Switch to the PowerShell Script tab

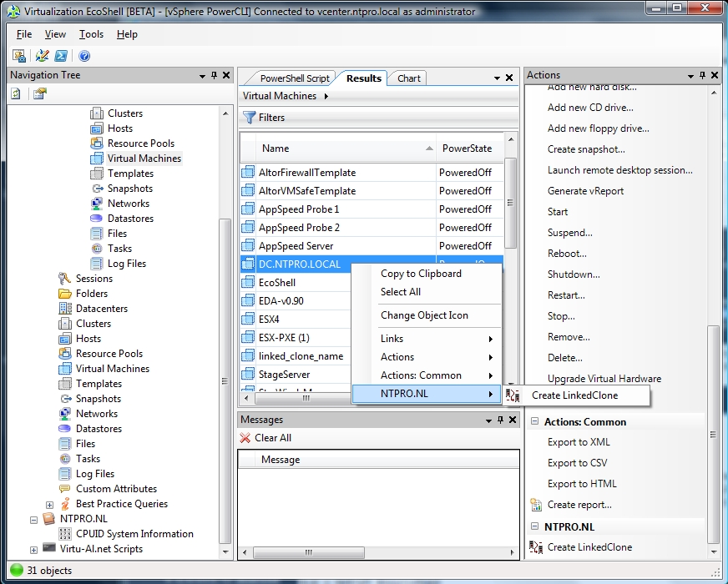pos(295,78)
